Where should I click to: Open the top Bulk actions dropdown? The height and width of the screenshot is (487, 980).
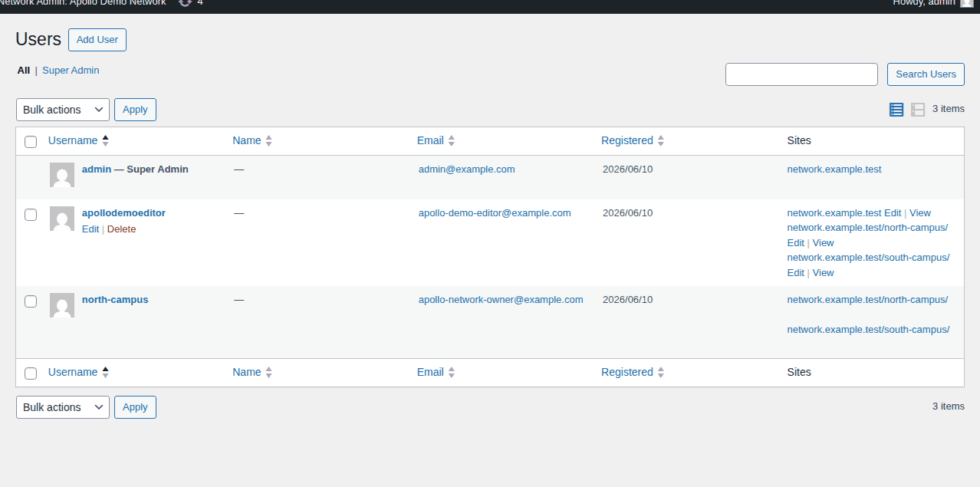(63, 110)
